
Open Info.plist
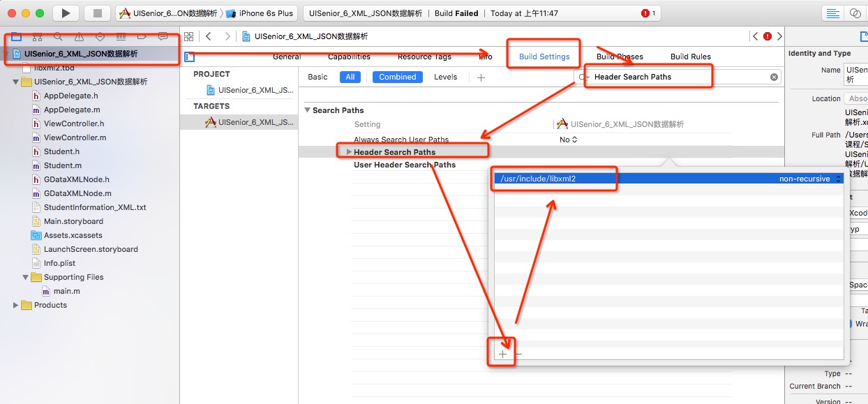(x=59, y=263)
